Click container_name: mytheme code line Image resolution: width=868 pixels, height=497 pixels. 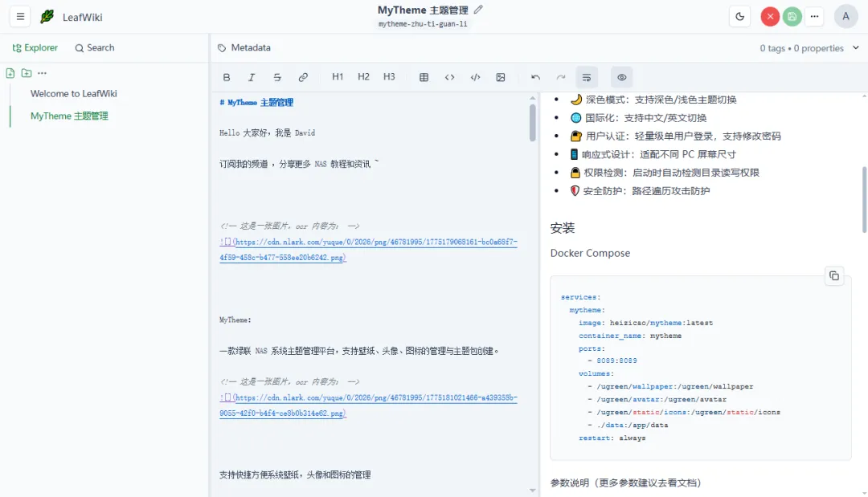tap(630, 336)
